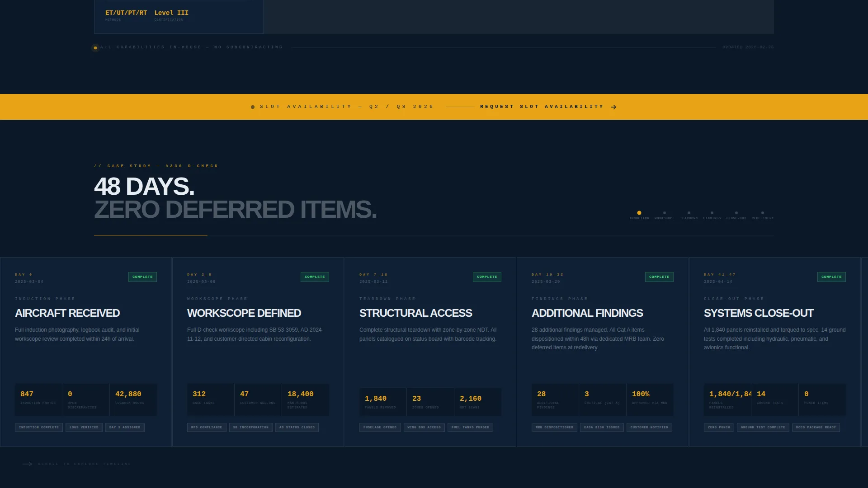868x488 pixels.
Task: Click the Additional Findings card title
Action: [x=587, y=313]
